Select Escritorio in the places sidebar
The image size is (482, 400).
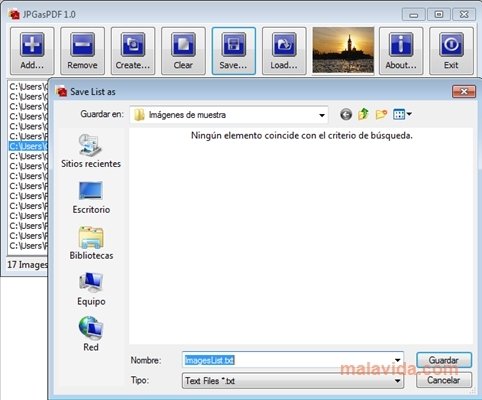click(91, 197)
